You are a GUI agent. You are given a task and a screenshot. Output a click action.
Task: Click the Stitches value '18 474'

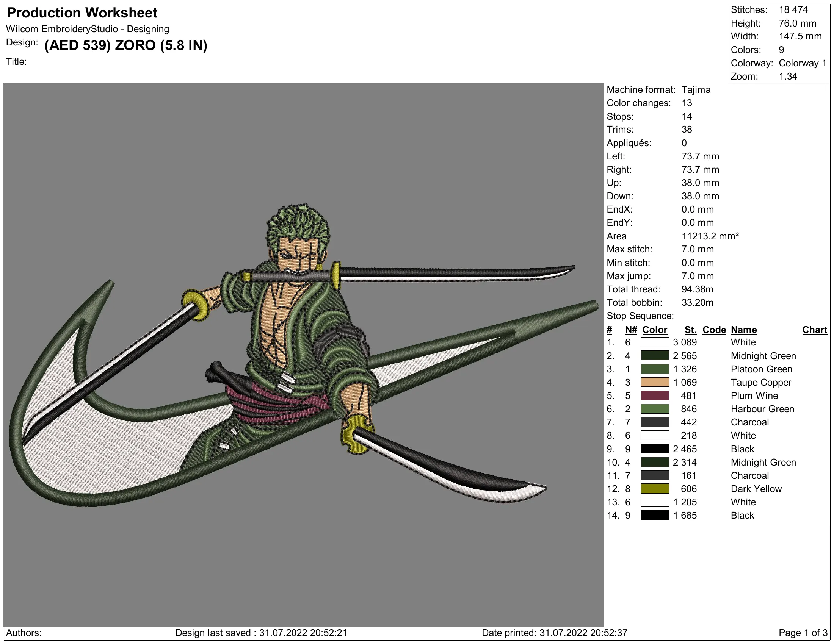pos(793,10)
